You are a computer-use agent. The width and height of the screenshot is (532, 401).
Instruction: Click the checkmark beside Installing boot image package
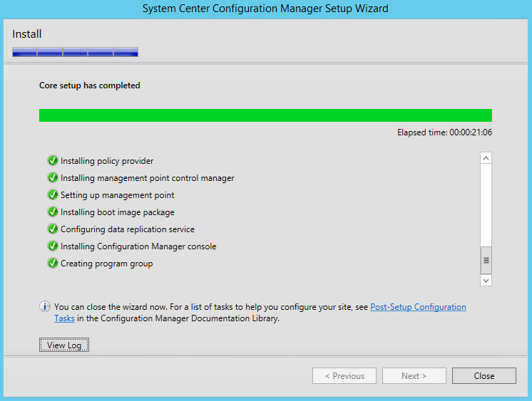pos(53,212)
